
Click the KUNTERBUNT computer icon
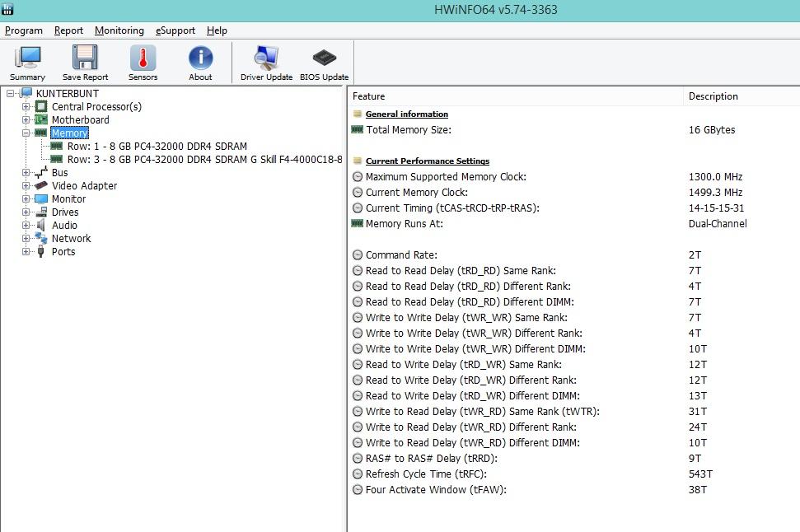pyautogui.click(x=26, y=93)
